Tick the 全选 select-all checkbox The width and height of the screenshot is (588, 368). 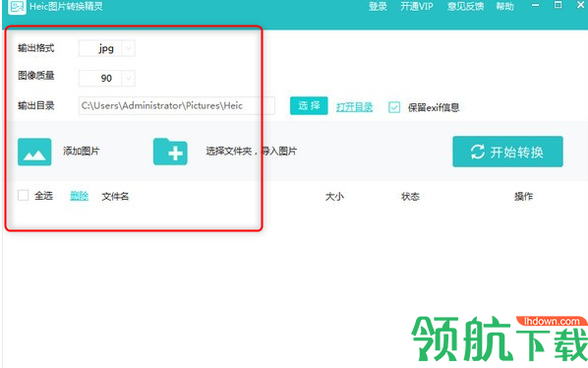[x=24, y=195]
